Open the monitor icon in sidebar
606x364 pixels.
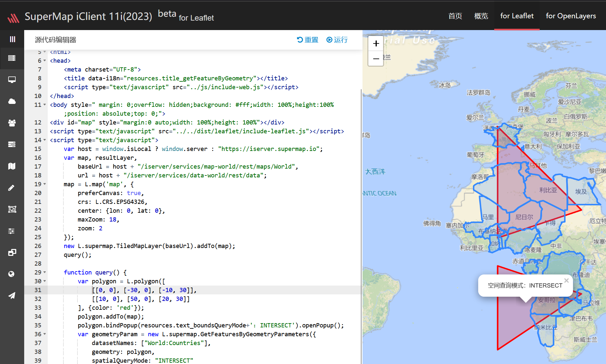12,80
